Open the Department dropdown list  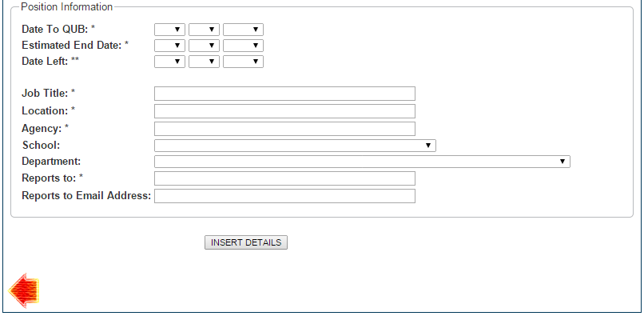[x=362, y=162]
